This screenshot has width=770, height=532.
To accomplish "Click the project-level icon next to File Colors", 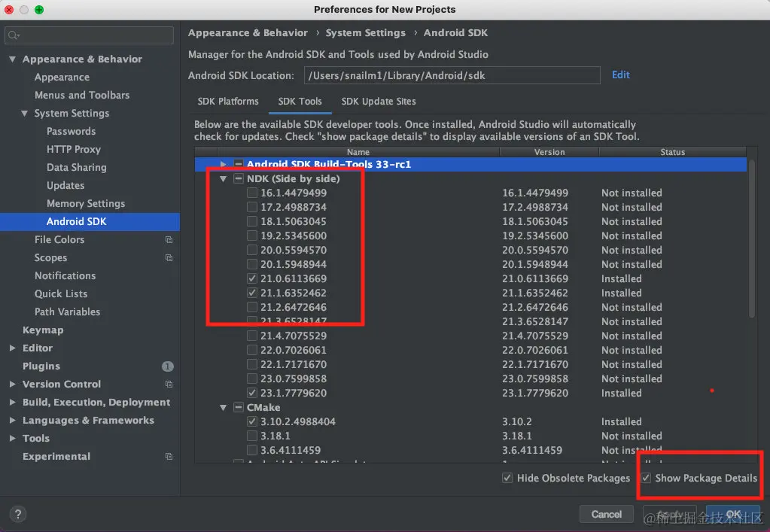I will [x=169, y=239].
